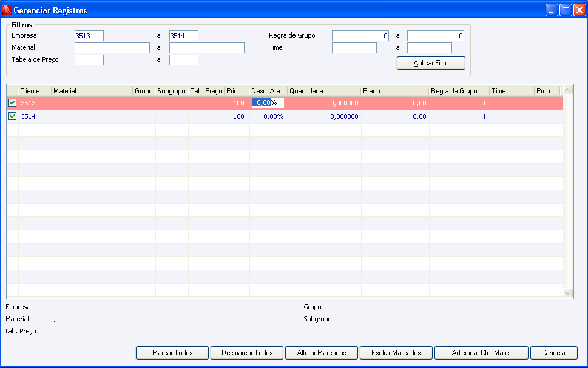Click the Cancelar button
The width and height of the screenshot is (588, 368).
[554, 353]
